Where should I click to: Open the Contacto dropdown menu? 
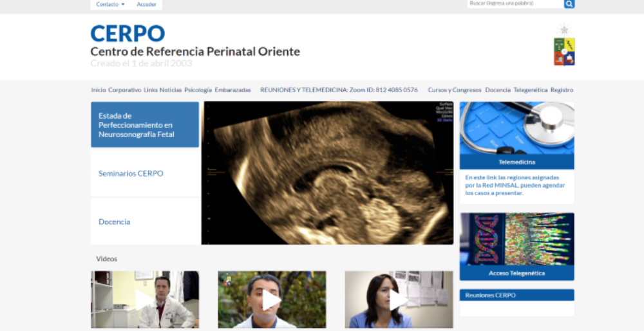click(x=110, y=5)
